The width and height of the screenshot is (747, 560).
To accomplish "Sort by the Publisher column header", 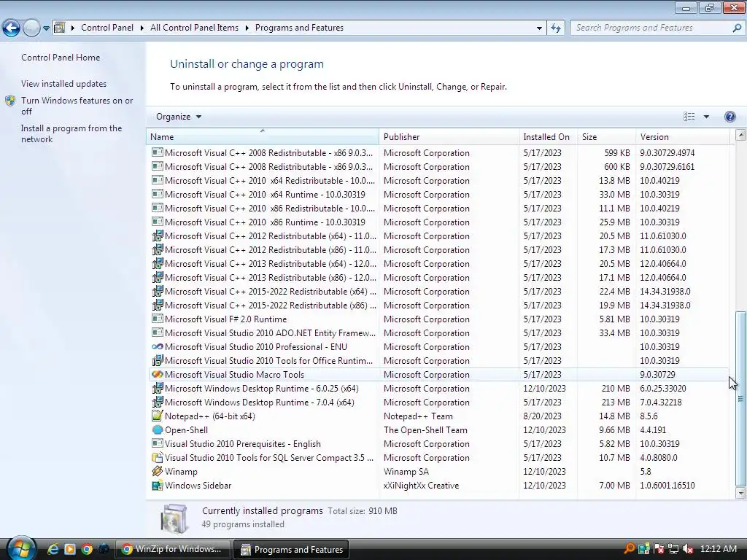I will point(449,136).
